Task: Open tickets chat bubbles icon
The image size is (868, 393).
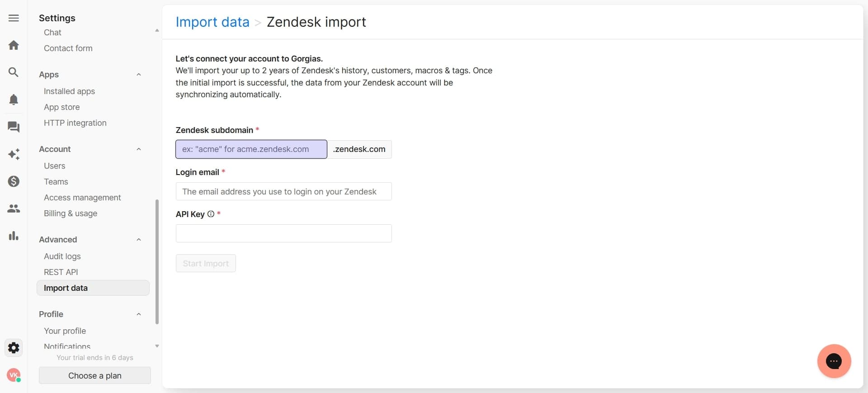Action: pos(14,127)
